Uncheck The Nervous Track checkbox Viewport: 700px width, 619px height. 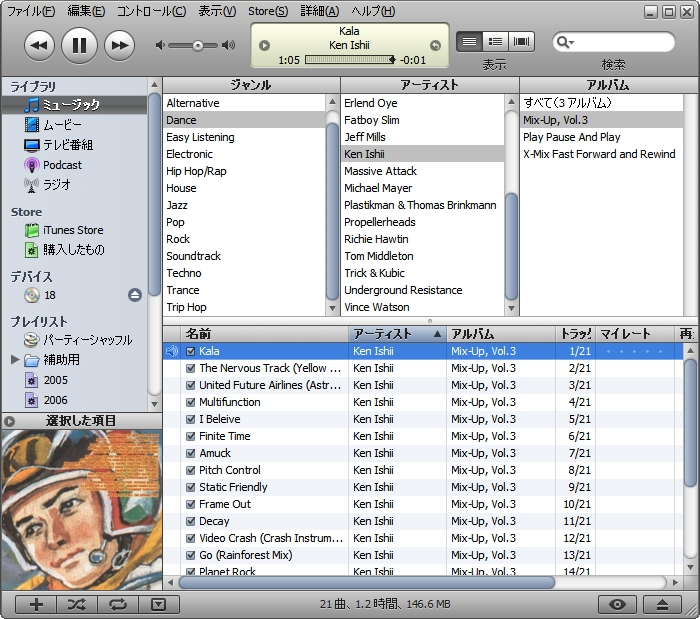click(191, 368)
